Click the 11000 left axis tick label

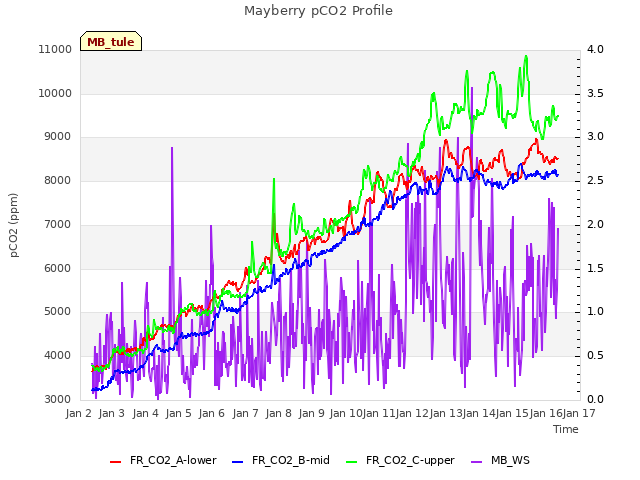tap(55, 49)
